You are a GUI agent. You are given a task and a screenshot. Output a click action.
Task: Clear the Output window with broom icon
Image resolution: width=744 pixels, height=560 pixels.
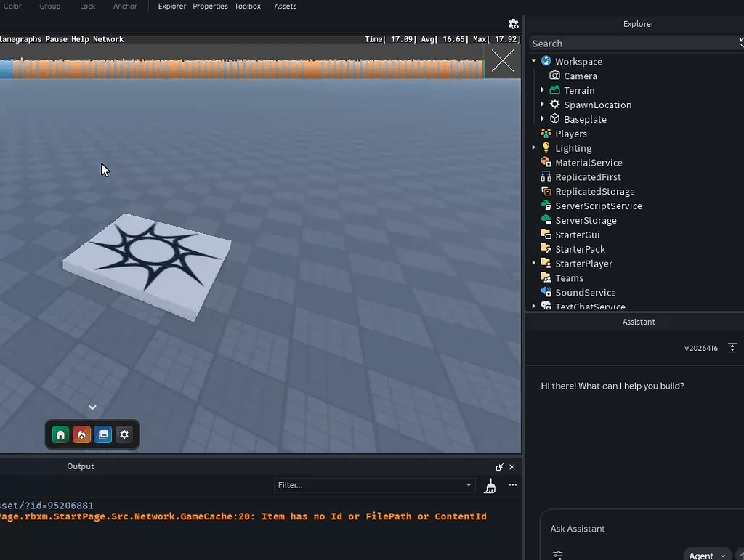(490, 486)
